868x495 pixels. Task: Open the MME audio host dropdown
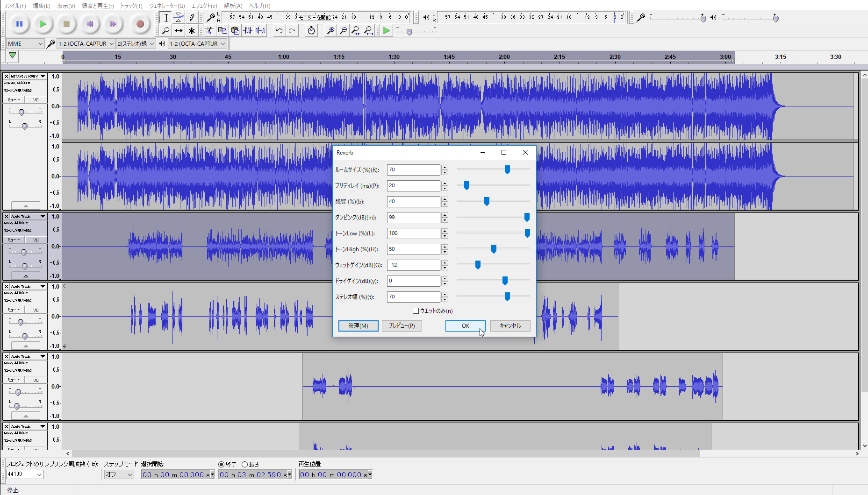pos(25,43)
